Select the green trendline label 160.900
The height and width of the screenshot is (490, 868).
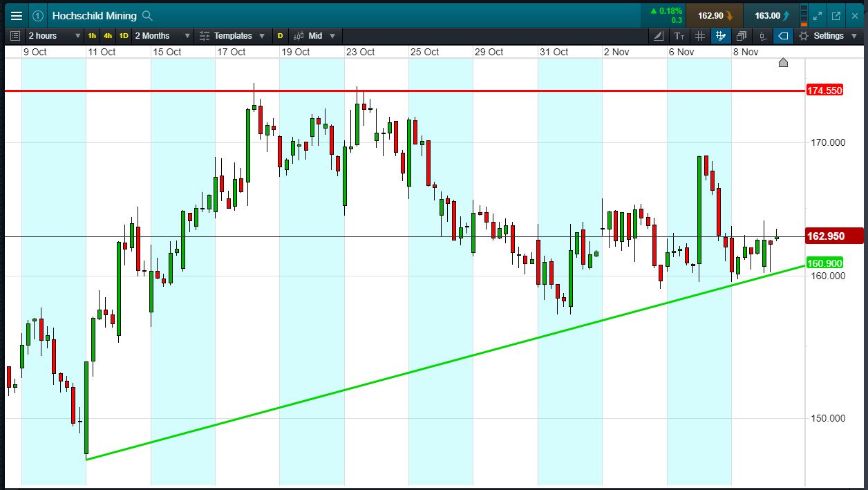(824, 263)
